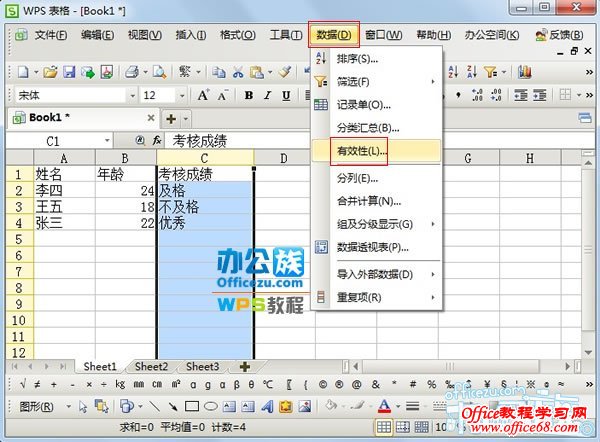Switch to Sheet3 tab
600x442 pixels.
point(202,367)
